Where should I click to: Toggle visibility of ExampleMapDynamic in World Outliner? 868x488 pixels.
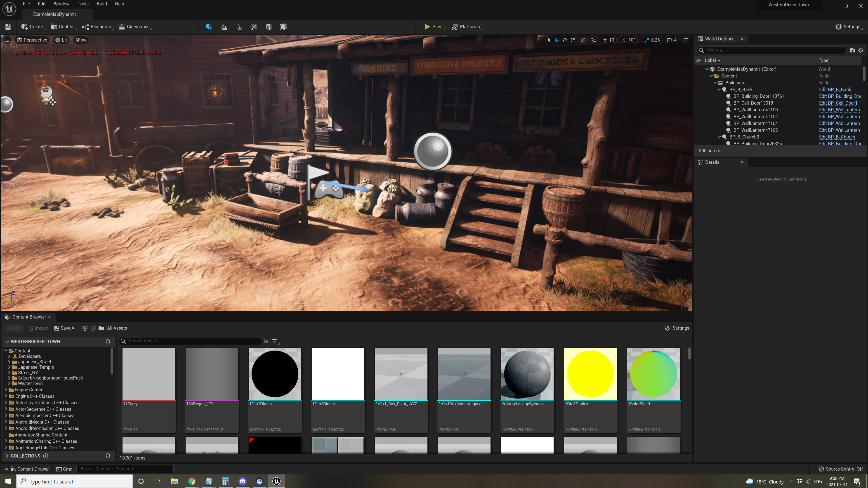click(698, 69)
